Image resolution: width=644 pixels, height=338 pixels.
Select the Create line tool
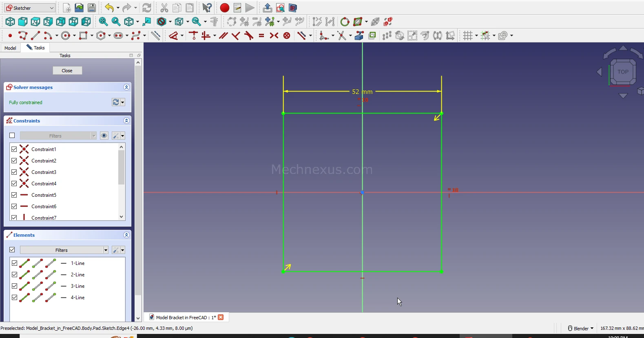pos(35,36)
